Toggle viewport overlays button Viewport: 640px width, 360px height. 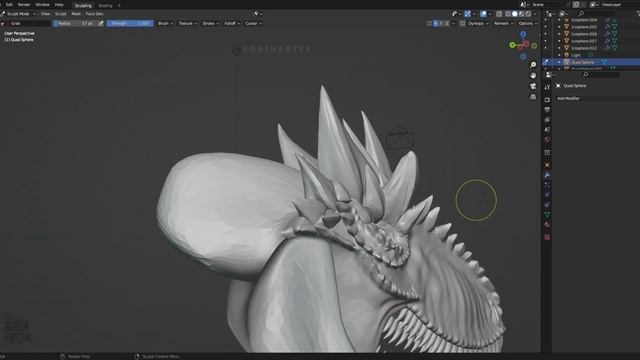(x=483, y=13)
